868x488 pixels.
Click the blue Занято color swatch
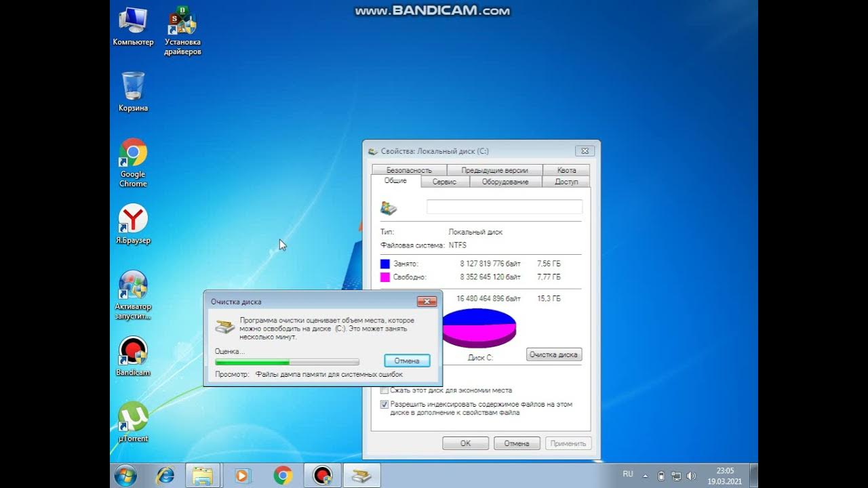pos(385,264)
